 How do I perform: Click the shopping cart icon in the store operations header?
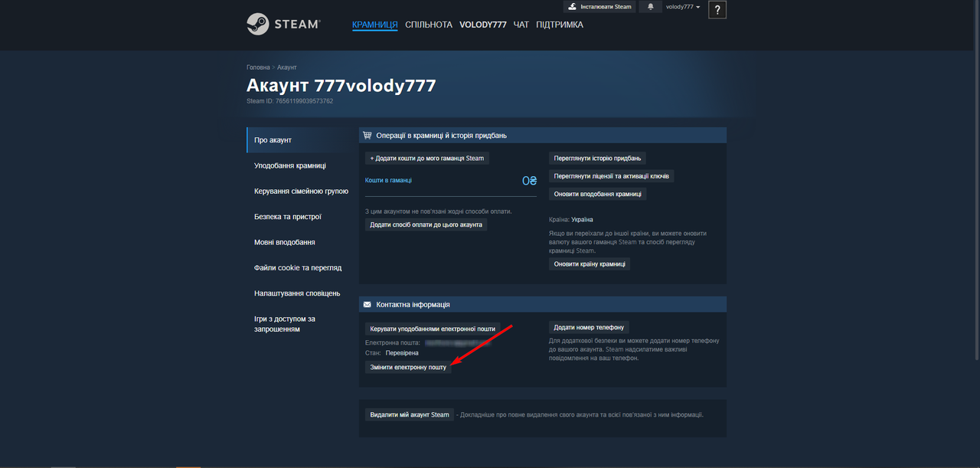[x=367, y=136]
